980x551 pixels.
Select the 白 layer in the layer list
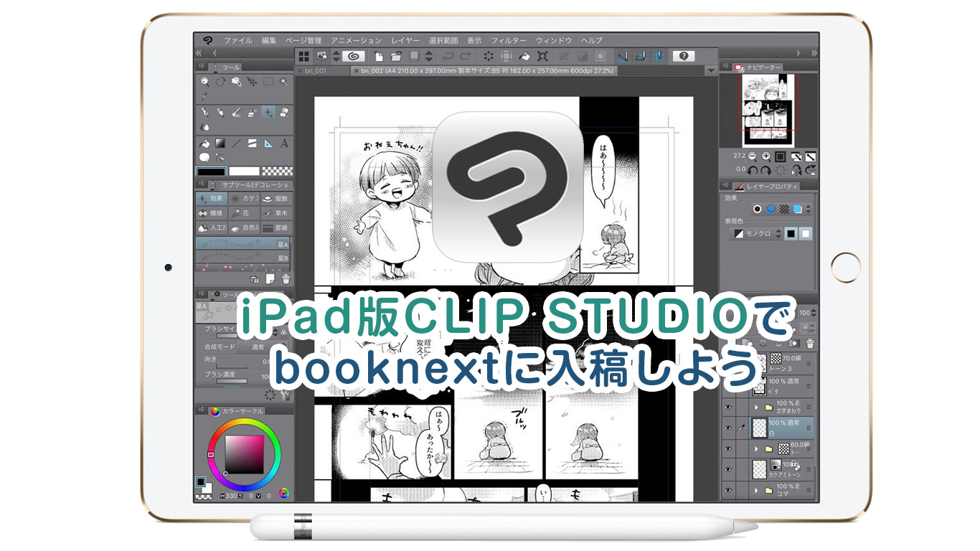pos(785,428)
